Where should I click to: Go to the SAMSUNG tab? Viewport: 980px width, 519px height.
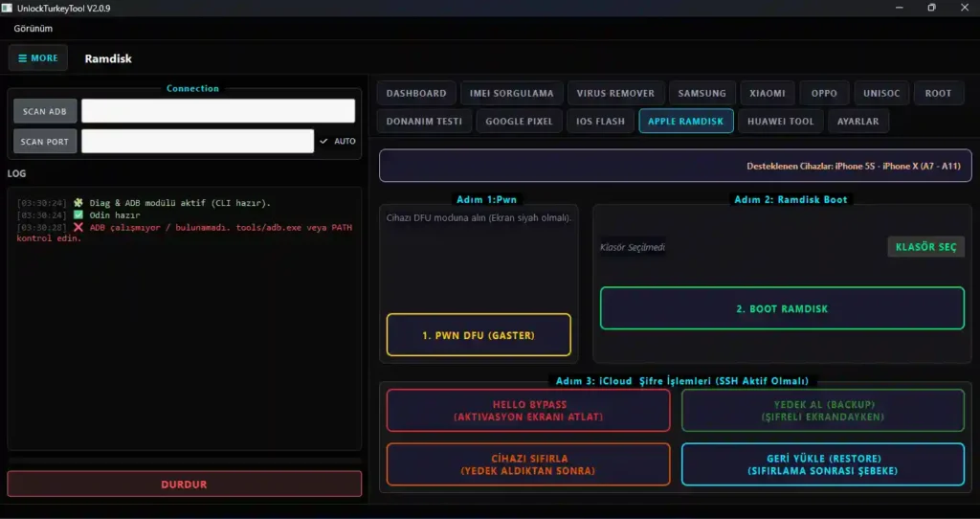pyautogui.click(x=702, y=93)
